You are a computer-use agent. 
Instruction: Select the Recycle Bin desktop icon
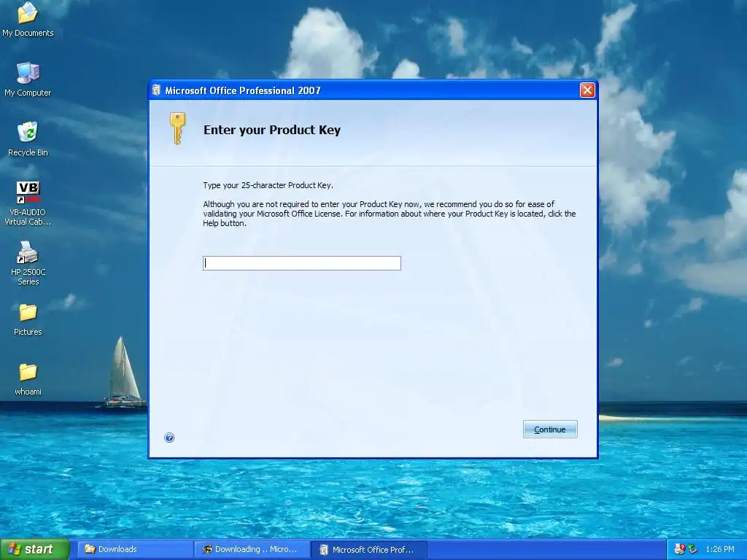coord(28,139)
